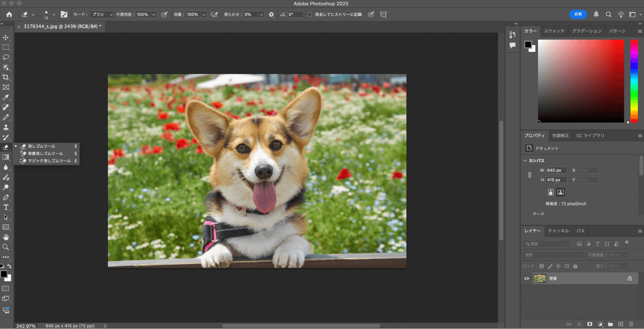The width and height of the screenshot is (644, 329).
Task: Open smoothing options gear icon
Action: tap(272, 15)
